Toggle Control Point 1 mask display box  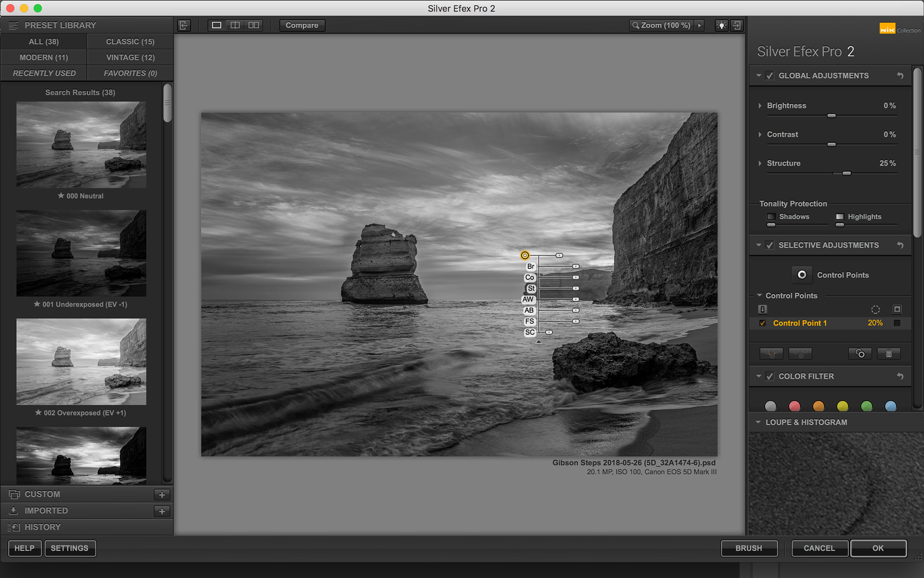(897, 323)
